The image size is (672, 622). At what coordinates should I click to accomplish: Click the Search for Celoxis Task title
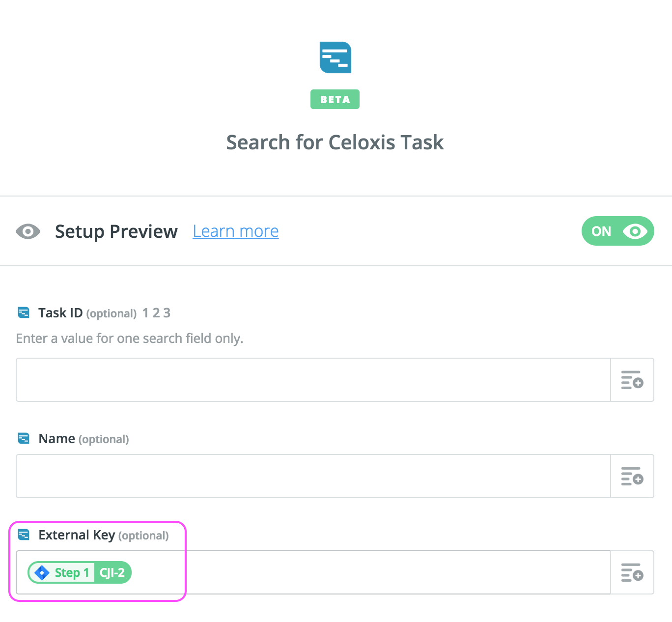[335, 142]
